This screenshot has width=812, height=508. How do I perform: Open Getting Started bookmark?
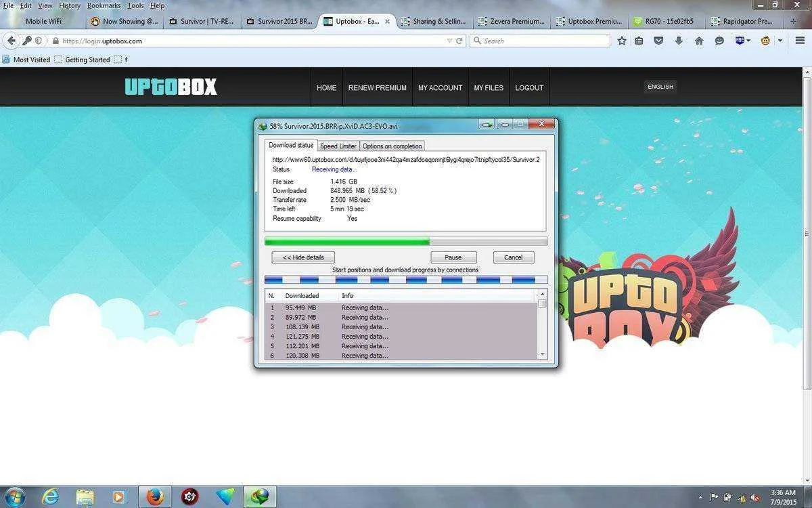[x=82, y=60]
